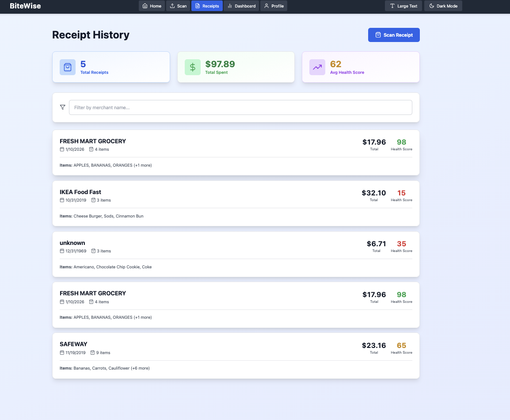
Task: Click the bag icon beside 9 items
Action: click(92, 353)
